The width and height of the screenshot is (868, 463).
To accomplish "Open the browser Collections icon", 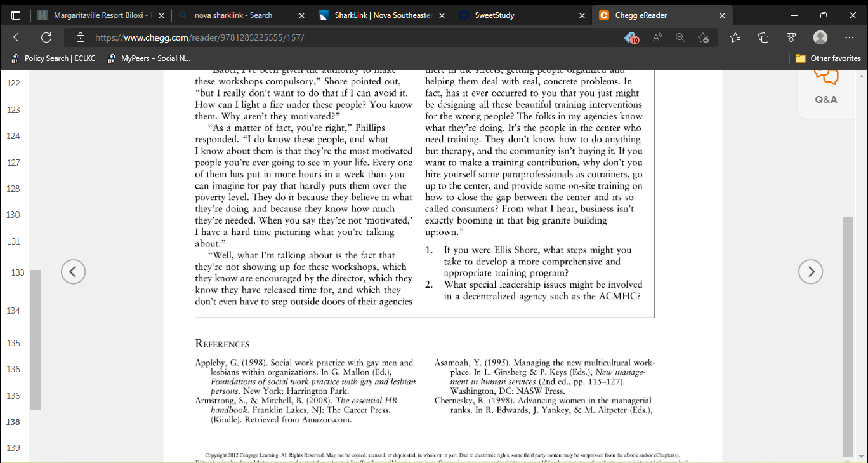I will click(763, 37).
